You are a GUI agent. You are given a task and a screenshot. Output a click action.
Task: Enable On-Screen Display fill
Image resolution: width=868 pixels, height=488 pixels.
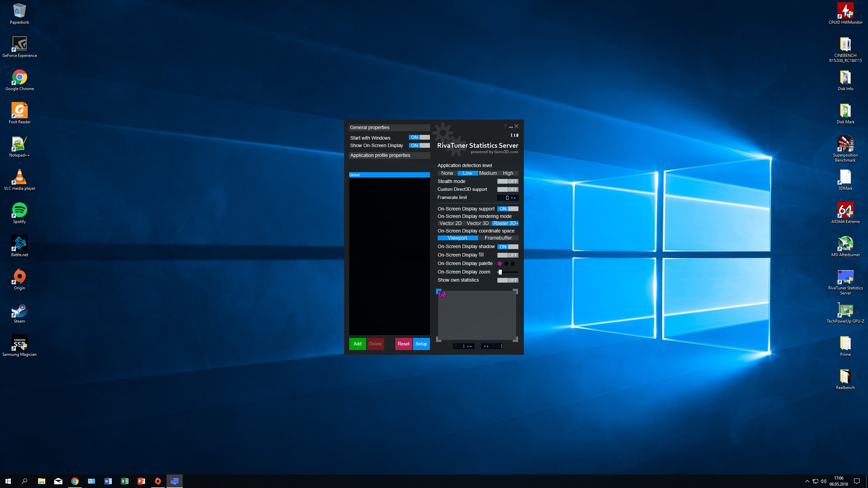pyautogui.click(x=508, y=255)
